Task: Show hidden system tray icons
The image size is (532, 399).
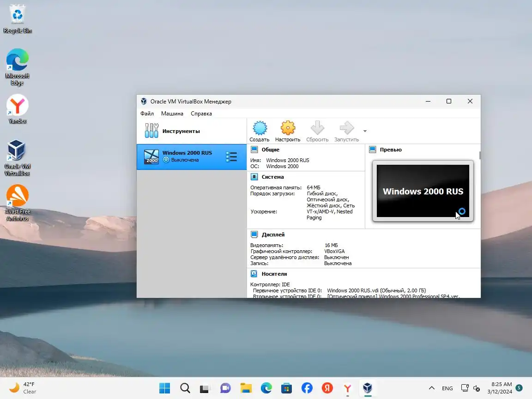Action: click(432, 388)
